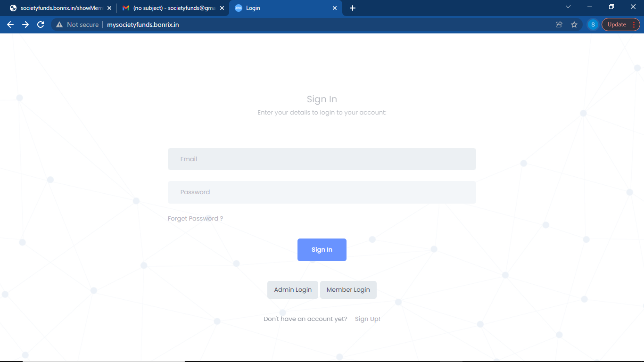Follow the Sign Up! link
This screenshot has width=644, height=362.
(x=368, y=319)
